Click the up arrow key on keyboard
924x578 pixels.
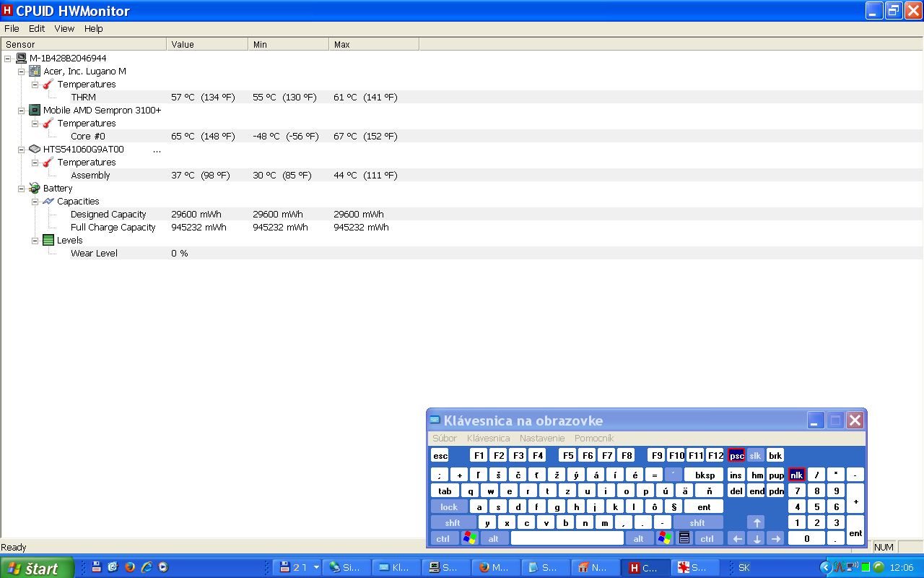click(x=756, y=522)
